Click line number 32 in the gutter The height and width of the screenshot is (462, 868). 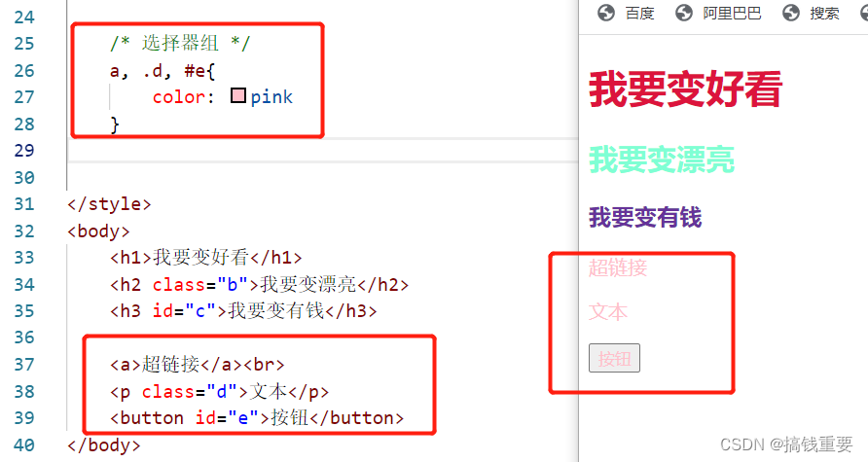pyautogui.click(x=23, y=231)
